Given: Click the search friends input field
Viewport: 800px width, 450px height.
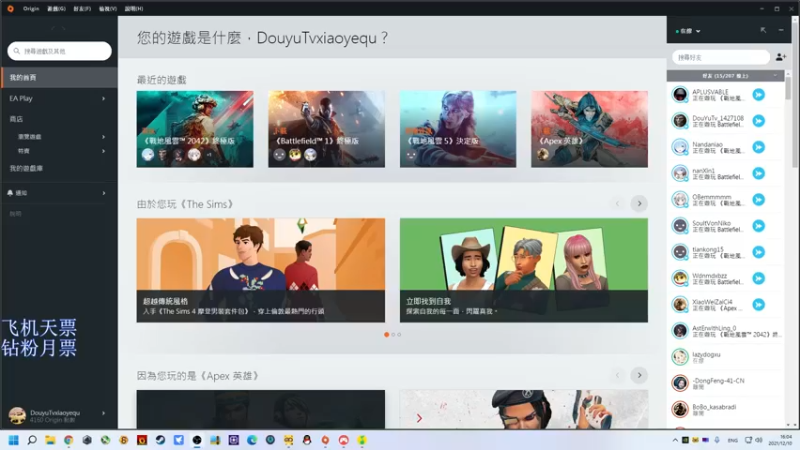Looking at the screenshot, I should (x=720, y=57).
